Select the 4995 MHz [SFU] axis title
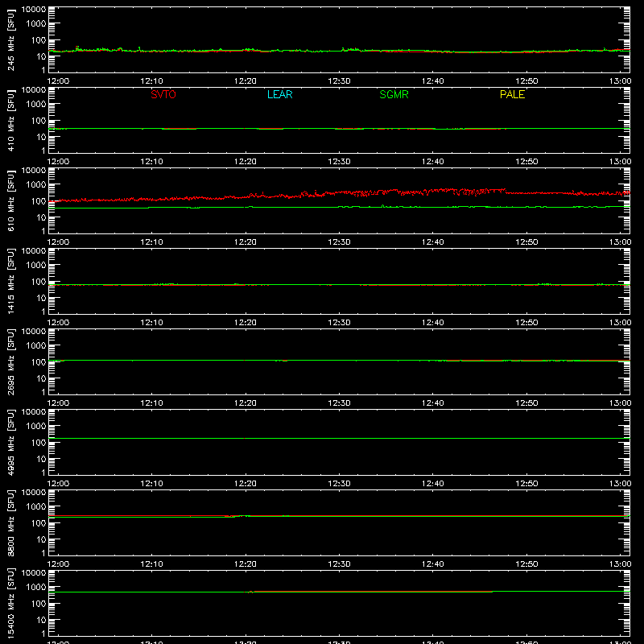 (10, 442)
